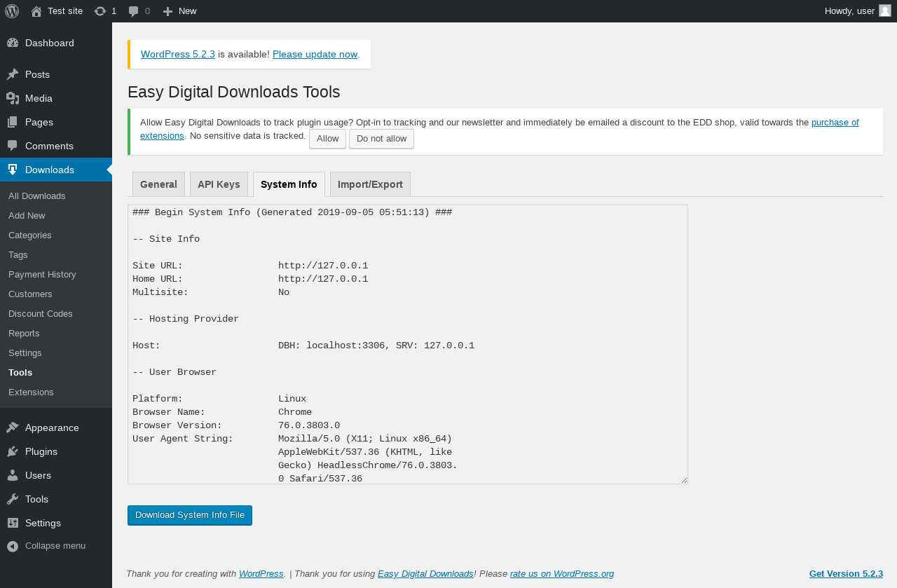
Task: Open the Plugins menu label
Action: [x=41, y=451]
